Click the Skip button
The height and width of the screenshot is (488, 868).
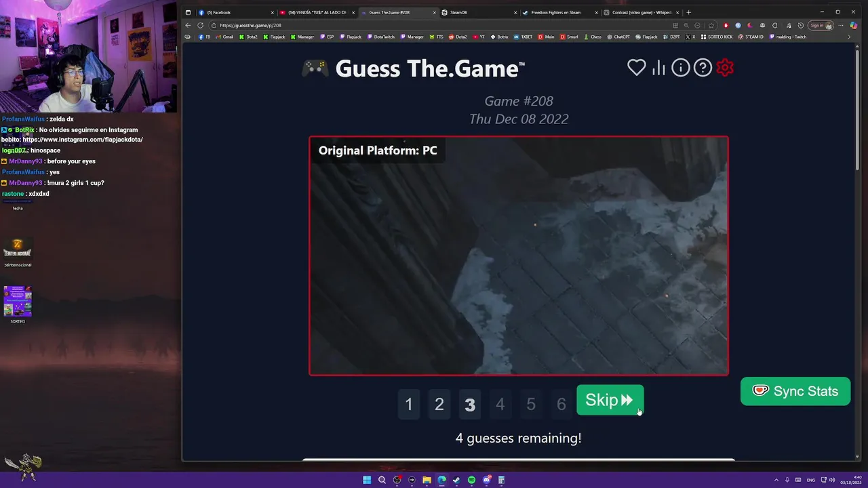point(610,400)
